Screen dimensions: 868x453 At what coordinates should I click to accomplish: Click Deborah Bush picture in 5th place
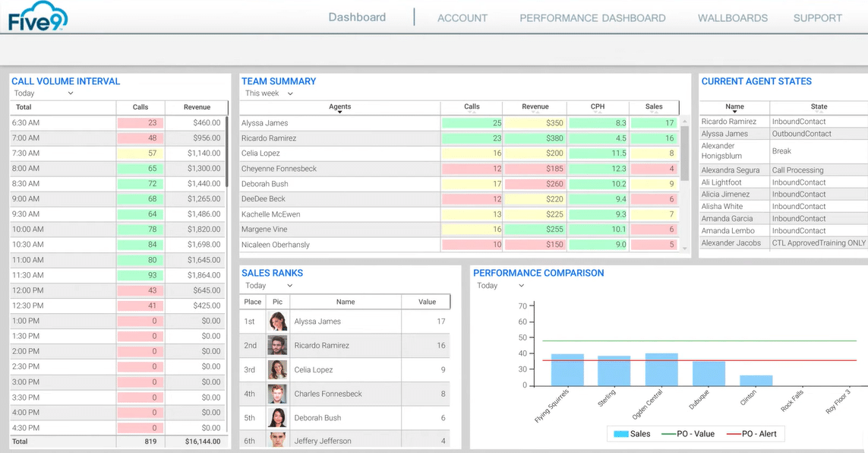(278, 418)
